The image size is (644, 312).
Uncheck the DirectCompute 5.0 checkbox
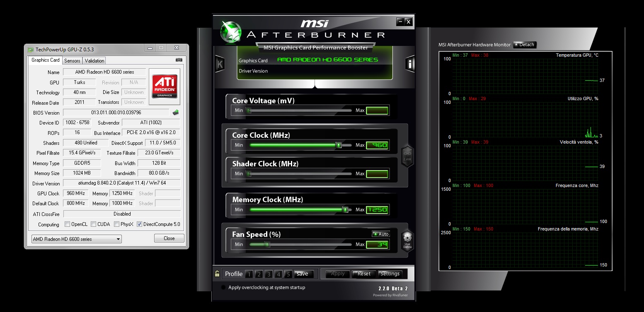tap(139, 224)
